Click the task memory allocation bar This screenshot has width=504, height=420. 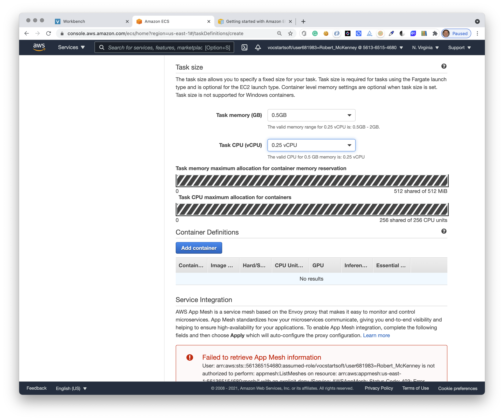[x=312, y=181]
